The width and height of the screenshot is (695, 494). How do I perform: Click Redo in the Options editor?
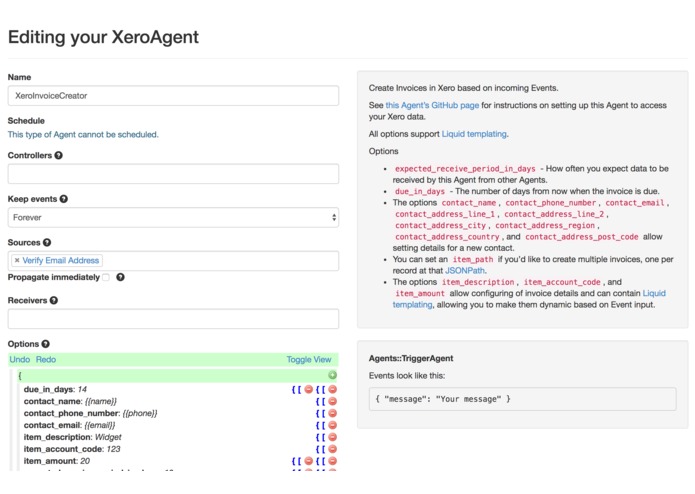tap(46, 359)
